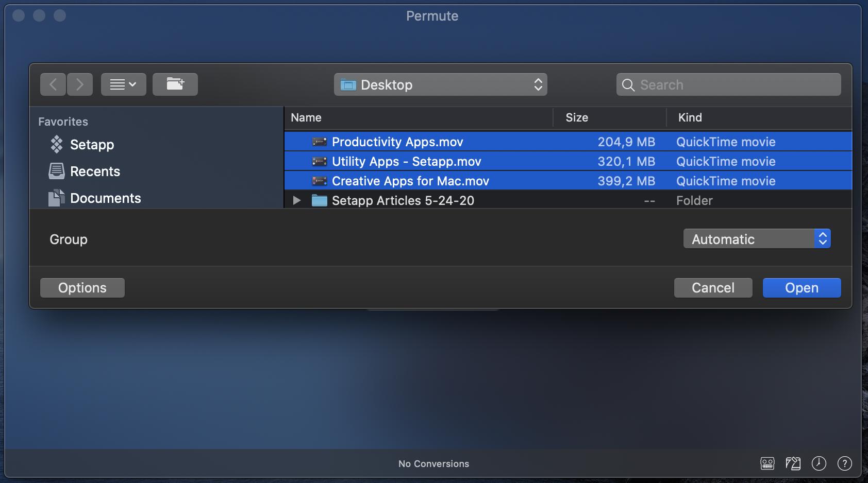Click the 204,9 MB size cell
The width and height of the screenshot is (868, 483).
(x=626, y=142)
